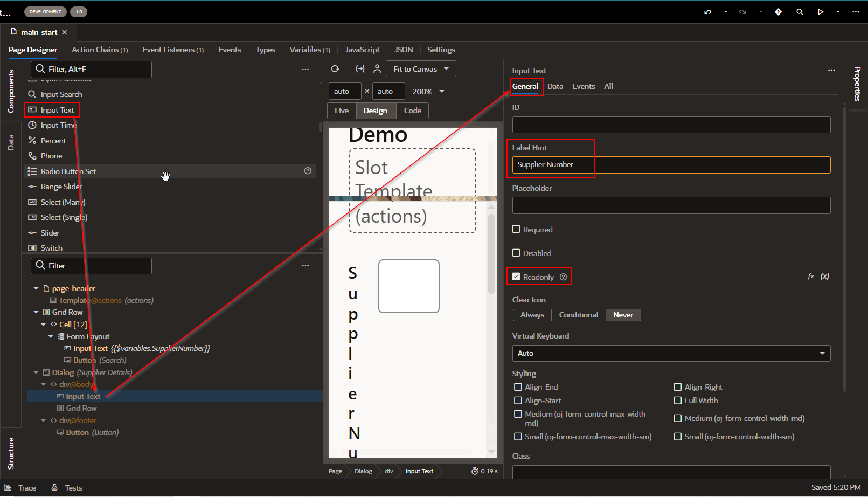The image size is (868, 497).
Task: Collapse Dialog (Supplier Details) node
Action: click(x=36, y=372)
